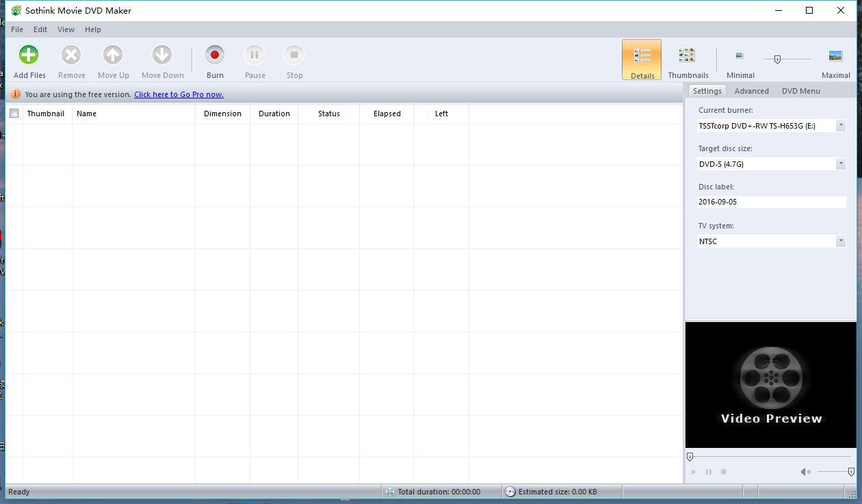Switch to Details view mode
Screen dimensions: 862x504
tap(642, 59)
